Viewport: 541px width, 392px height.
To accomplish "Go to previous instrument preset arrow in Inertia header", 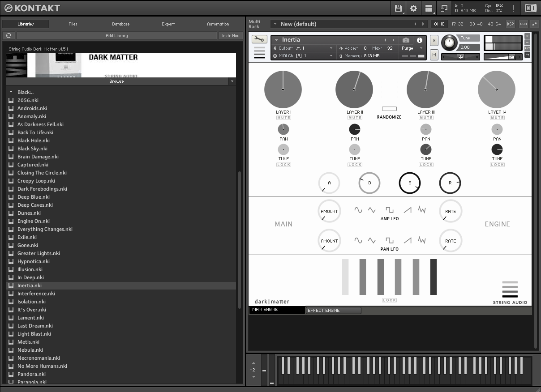I will [385, 40].
